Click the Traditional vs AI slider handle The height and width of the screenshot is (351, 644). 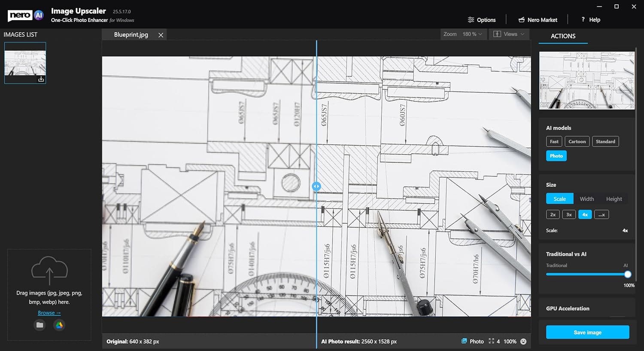point(628,274)
